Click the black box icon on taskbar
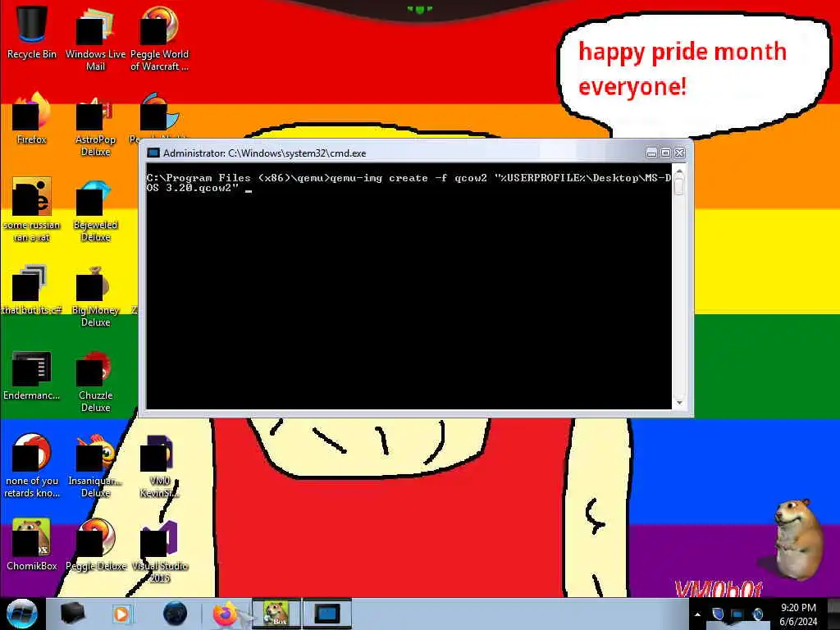This screenshot has width=840, height=630. (72, 614)
